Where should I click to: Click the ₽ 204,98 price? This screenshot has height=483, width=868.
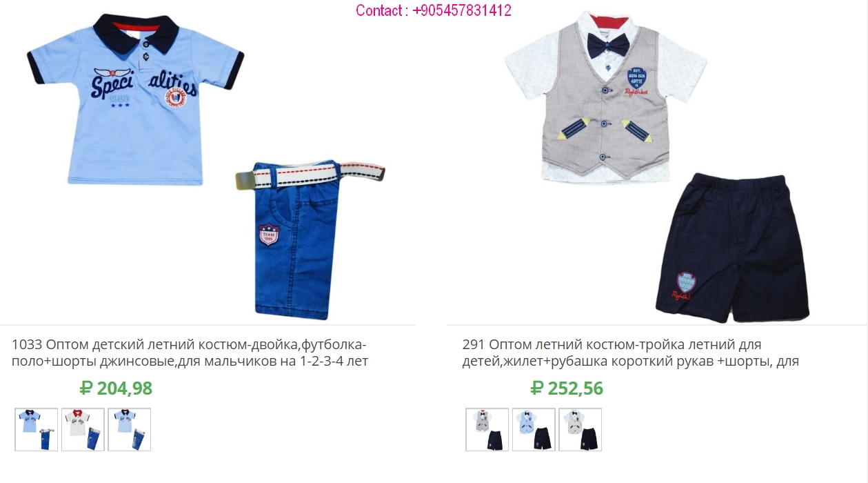tap(116, 388)
